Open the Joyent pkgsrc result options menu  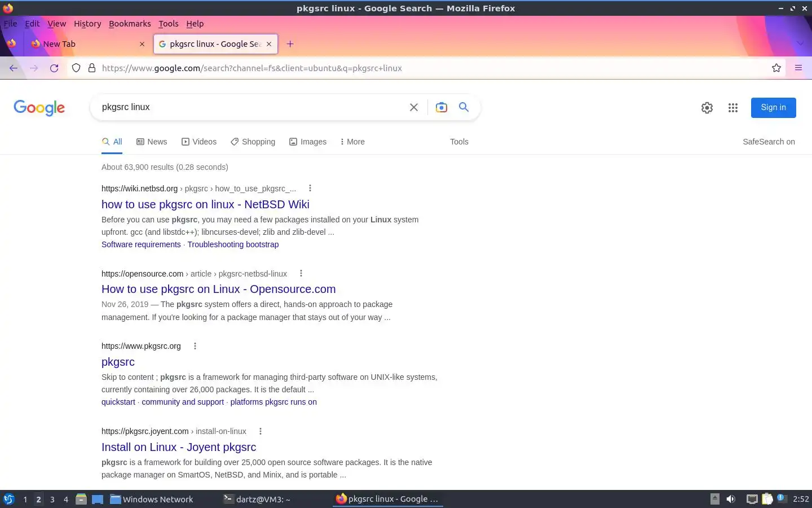click(261, 431)
